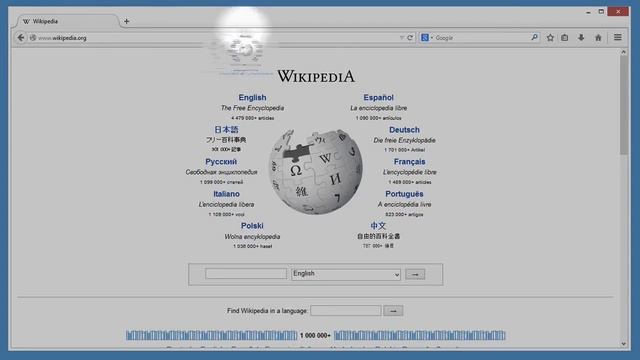Click 'L'enciclopedia libera' text
Viewport: 640px width, 360px height.
pos(226,204)
